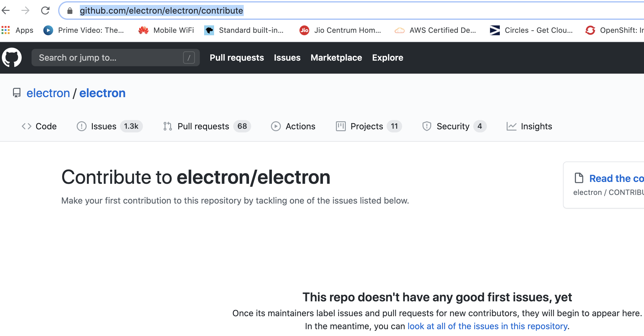Switch to the repository Issues tab label
This screenshot has width=644, height=336.
click(x=104, y=126)
